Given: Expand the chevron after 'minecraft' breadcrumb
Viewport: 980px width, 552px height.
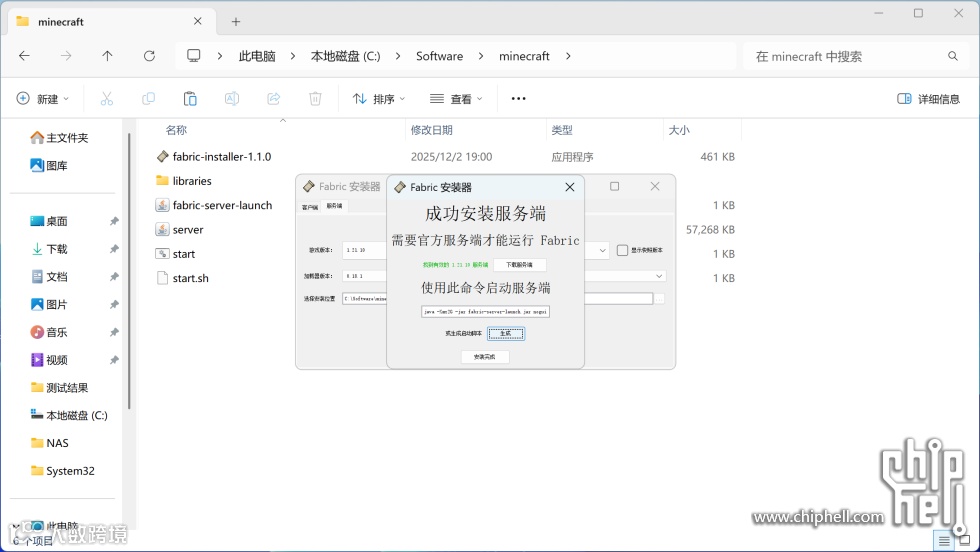Looking at the screenshot, I should (x=568, y=56).
